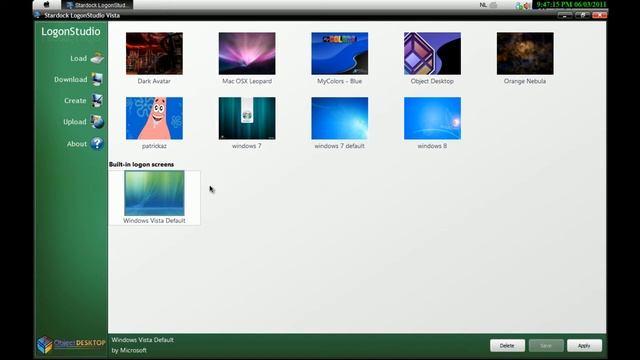
Task: Open the Load menu label
Action: [78, 58]
